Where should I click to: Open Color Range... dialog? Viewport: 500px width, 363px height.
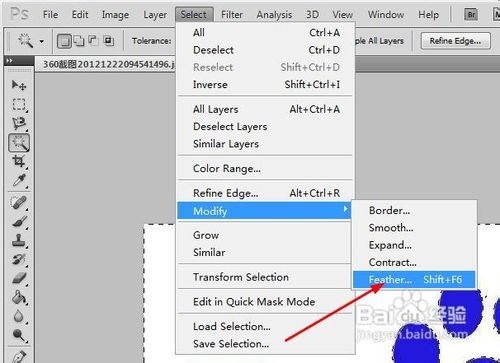(x=265, y=169)
